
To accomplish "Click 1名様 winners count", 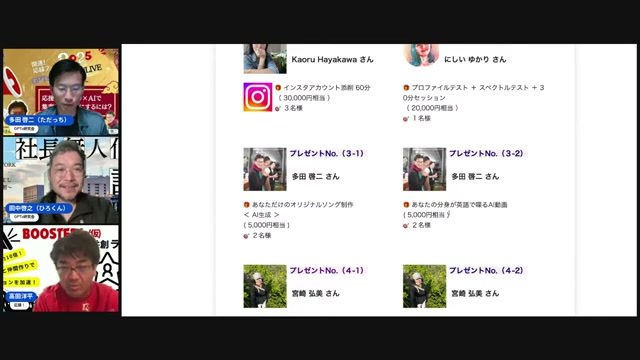I will point(422,118).
